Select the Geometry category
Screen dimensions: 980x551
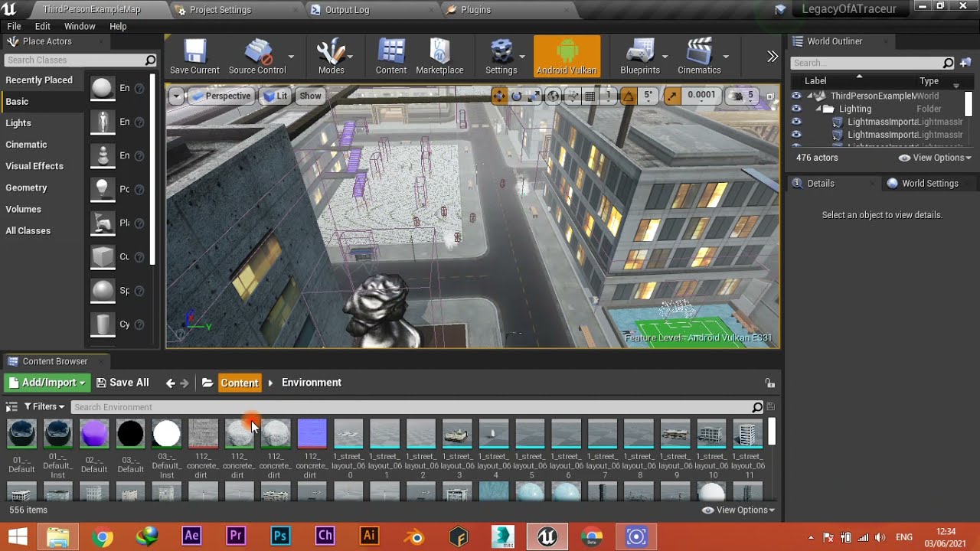tap(26, 187)
